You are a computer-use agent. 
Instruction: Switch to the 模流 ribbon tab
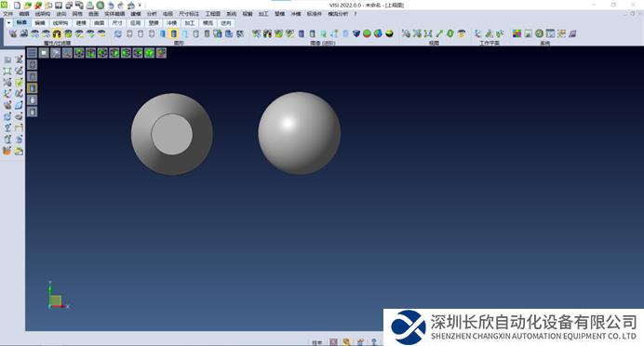point(208,23)
